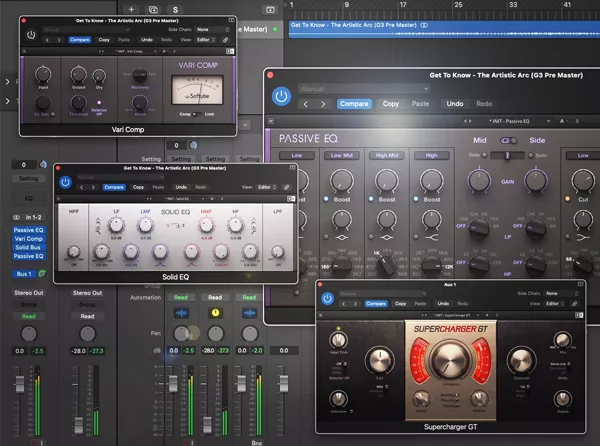Click expand icon in Solid EQ title bar
600x446 pixels.
(x=293, y=168)
